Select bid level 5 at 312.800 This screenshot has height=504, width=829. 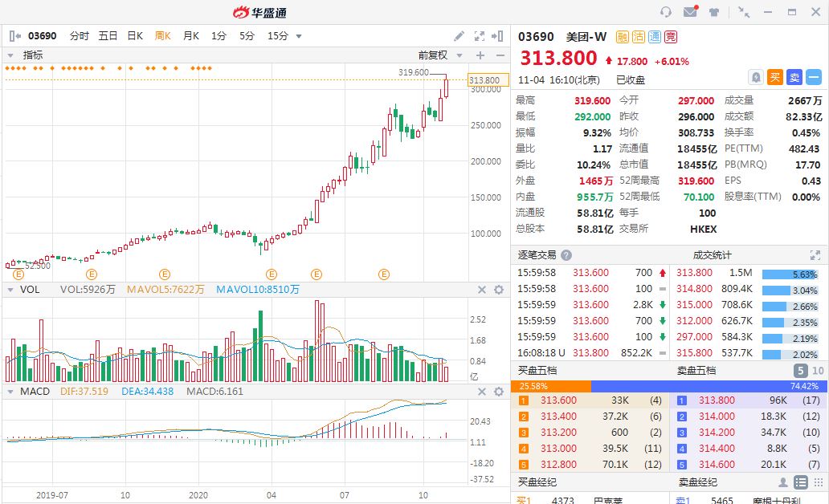(590, 465)
